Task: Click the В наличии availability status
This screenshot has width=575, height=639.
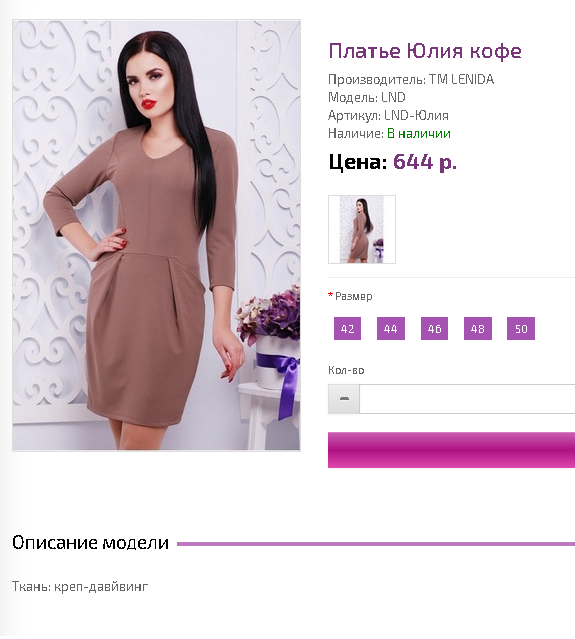Action: [x=419, y=134]
